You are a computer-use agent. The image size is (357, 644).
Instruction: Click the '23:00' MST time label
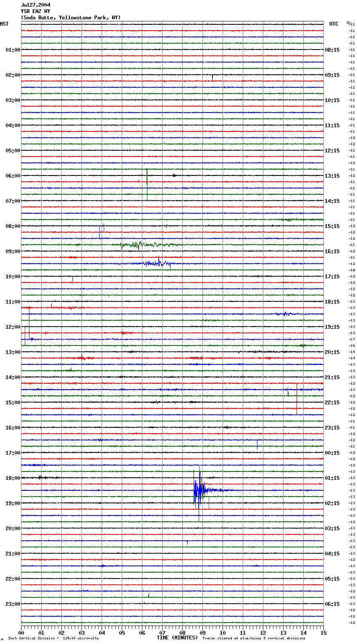tap(13, 604)
